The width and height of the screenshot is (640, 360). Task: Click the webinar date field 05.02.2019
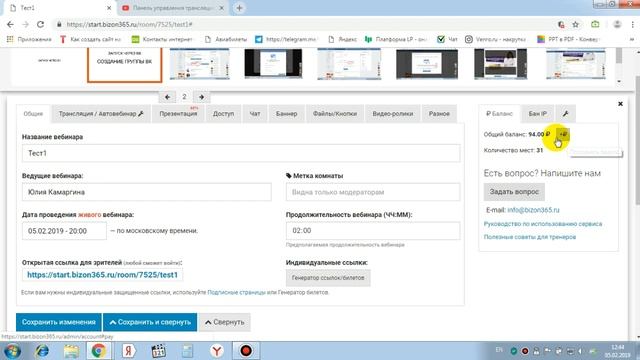pyautogui.click(x=64, y=231)
